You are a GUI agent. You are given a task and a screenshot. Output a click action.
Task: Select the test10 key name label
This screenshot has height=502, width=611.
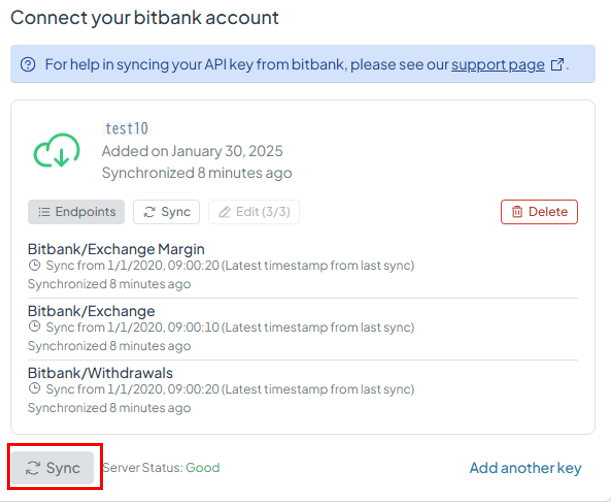[127, 129]
